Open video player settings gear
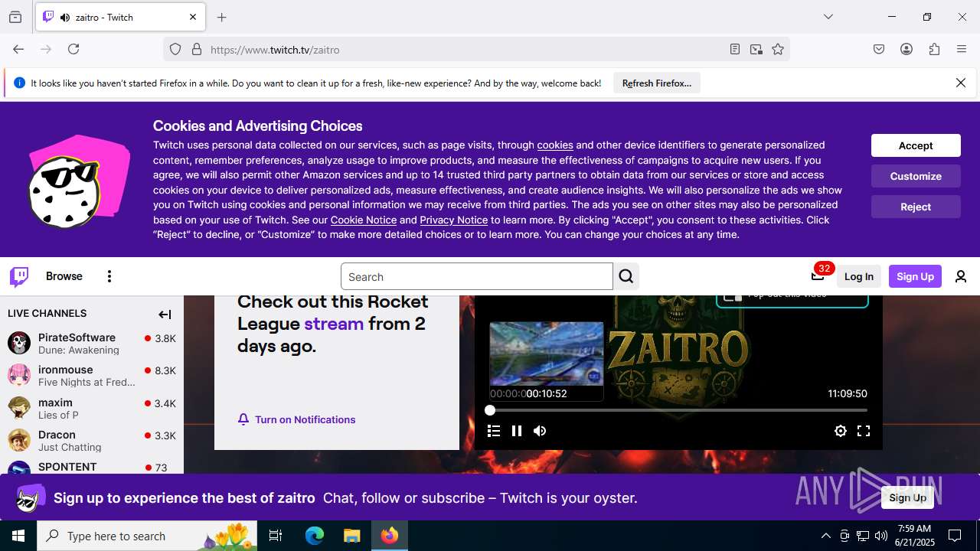980x551 pixels. pos(841,431)
